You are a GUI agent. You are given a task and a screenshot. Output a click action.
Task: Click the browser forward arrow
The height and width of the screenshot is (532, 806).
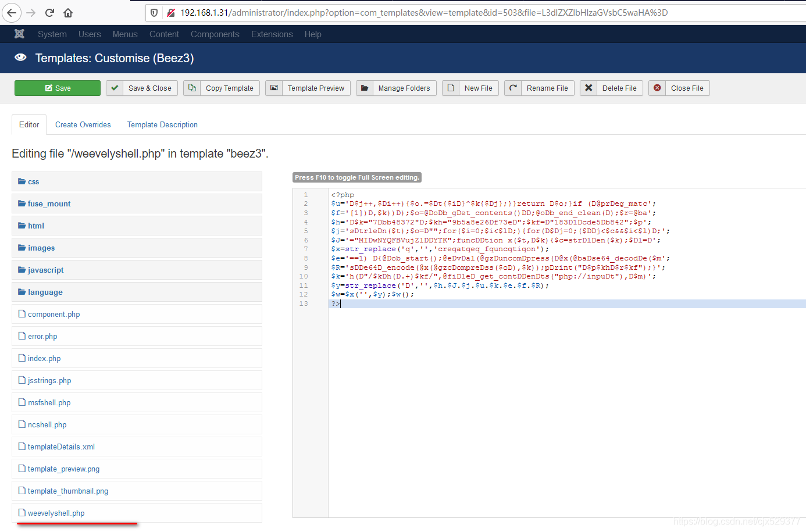pyautogui.click(x=31, y=13)
